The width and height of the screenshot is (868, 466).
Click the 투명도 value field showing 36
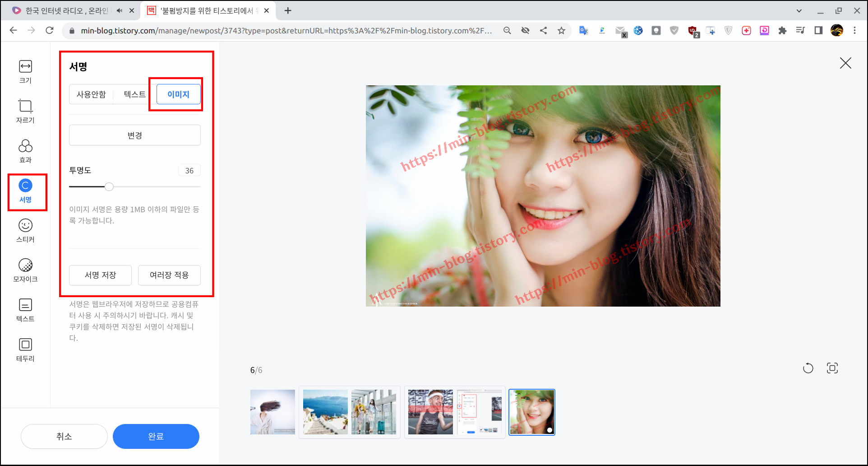click(189, 171)
